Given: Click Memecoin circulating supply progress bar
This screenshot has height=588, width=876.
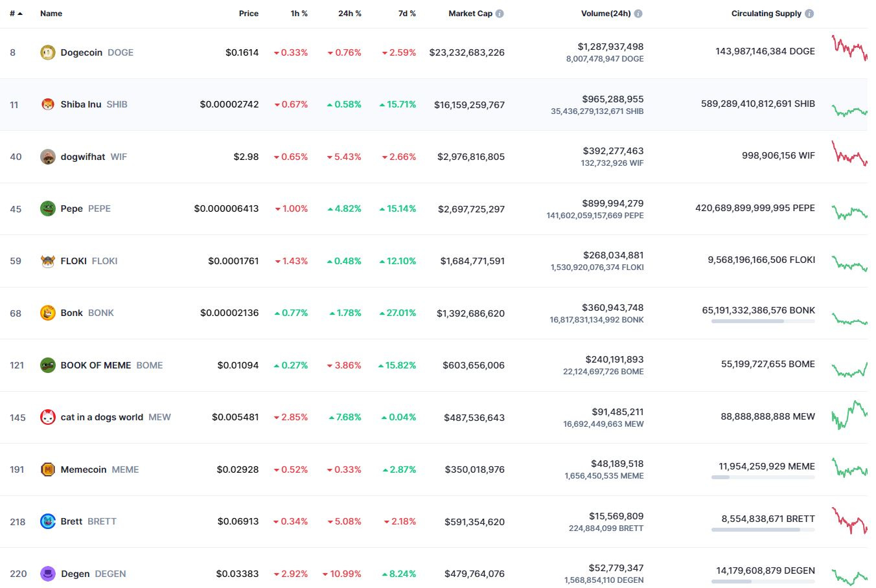Looking at the screenshot, I should (763, 477).
